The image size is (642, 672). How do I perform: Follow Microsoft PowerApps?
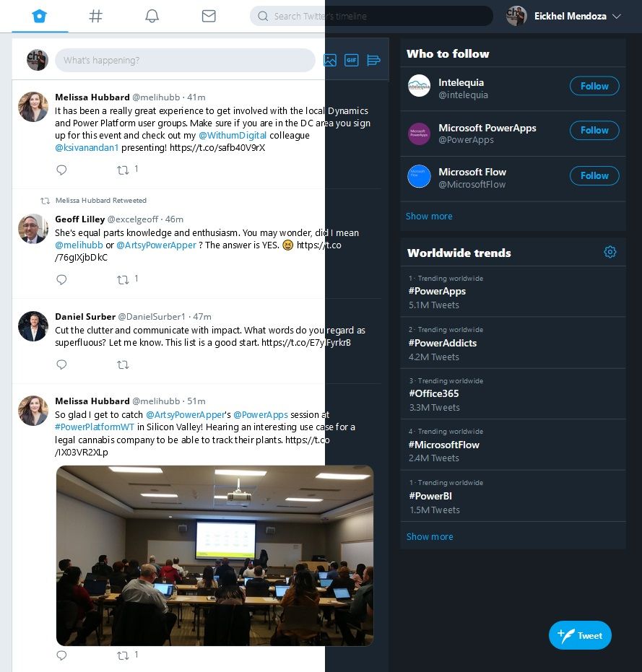pyautogui.click(x=594, y=130)
